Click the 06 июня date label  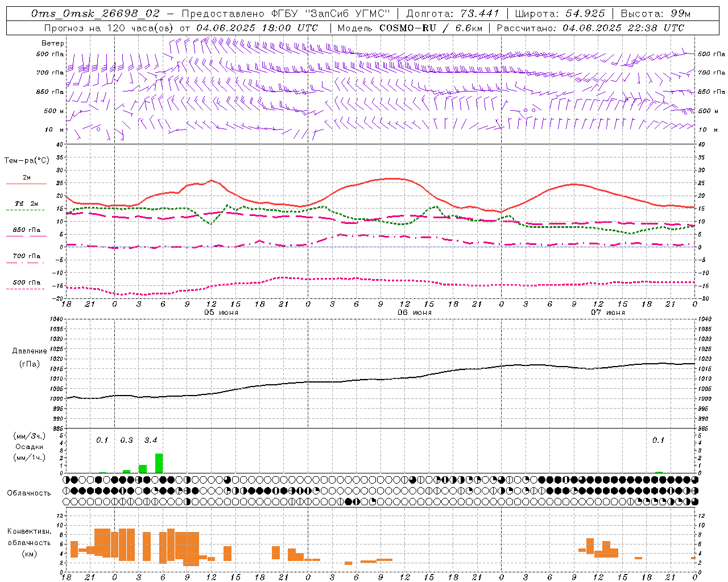415,313
